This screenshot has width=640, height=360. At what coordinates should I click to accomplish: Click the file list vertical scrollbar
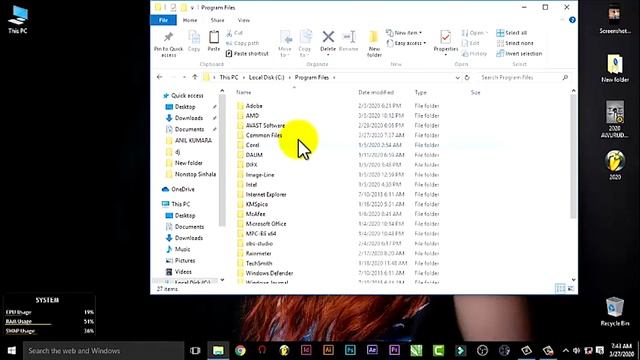click(573, 156)
